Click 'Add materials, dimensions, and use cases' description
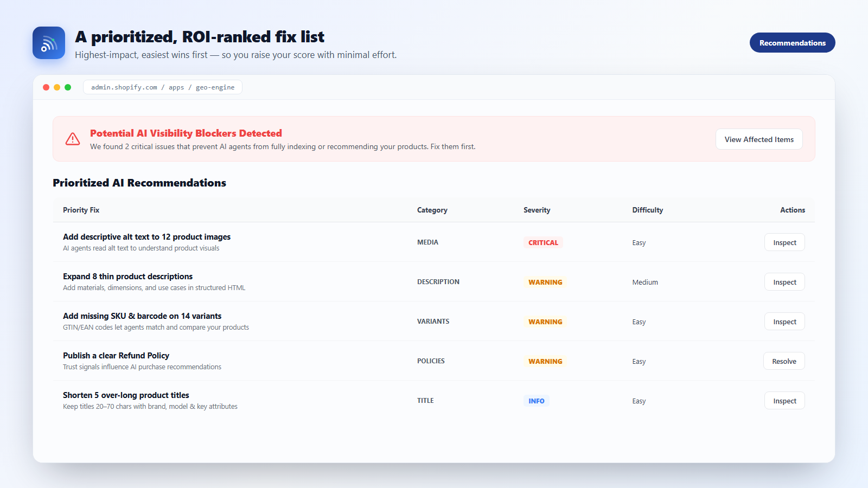This screenshot has width=868, height=488. pyautogui.click(x=154, y=288)
